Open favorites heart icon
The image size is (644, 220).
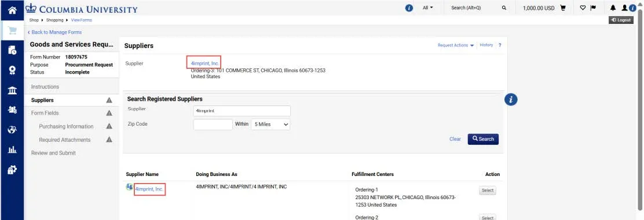583,8
